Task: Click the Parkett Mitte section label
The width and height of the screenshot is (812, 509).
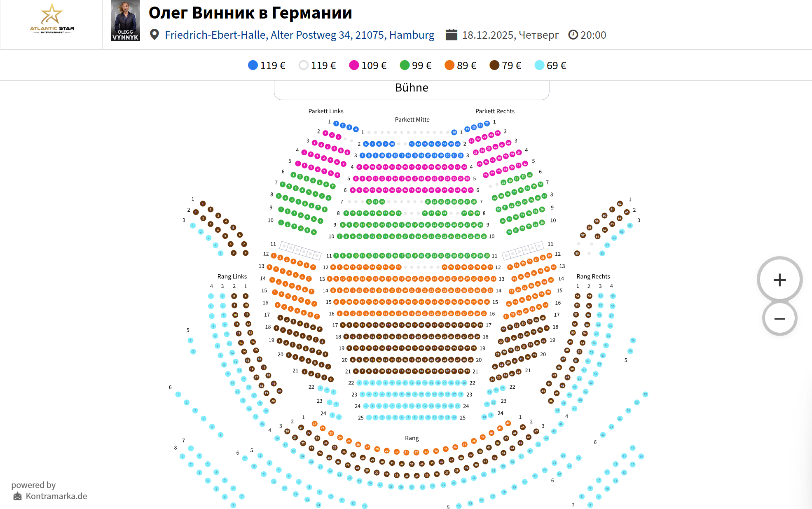Action: pos(412,119)
